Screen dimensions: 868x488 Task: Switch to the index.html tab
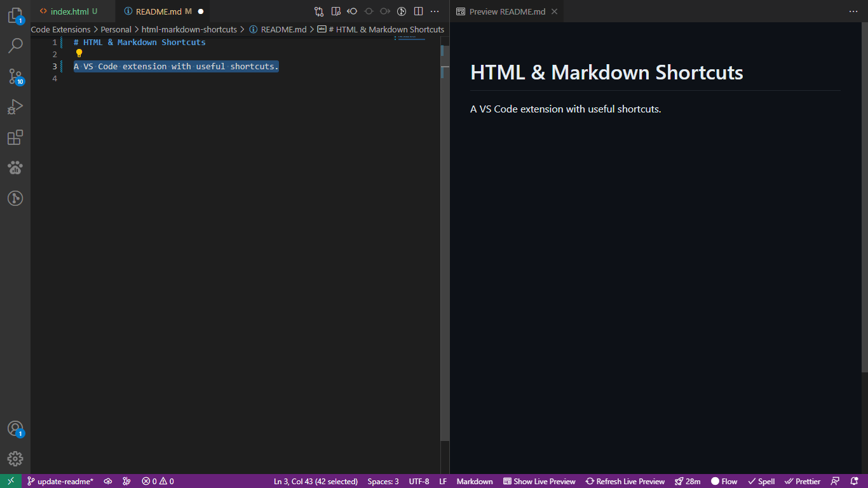pos(69,11)
